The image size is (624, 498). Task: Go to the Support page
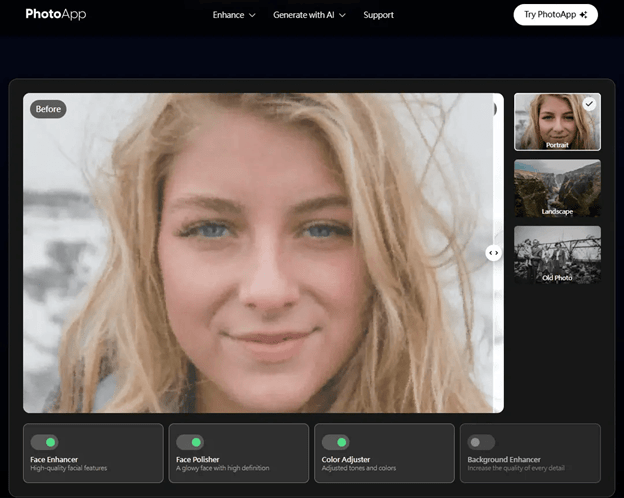tap(378, 15)
